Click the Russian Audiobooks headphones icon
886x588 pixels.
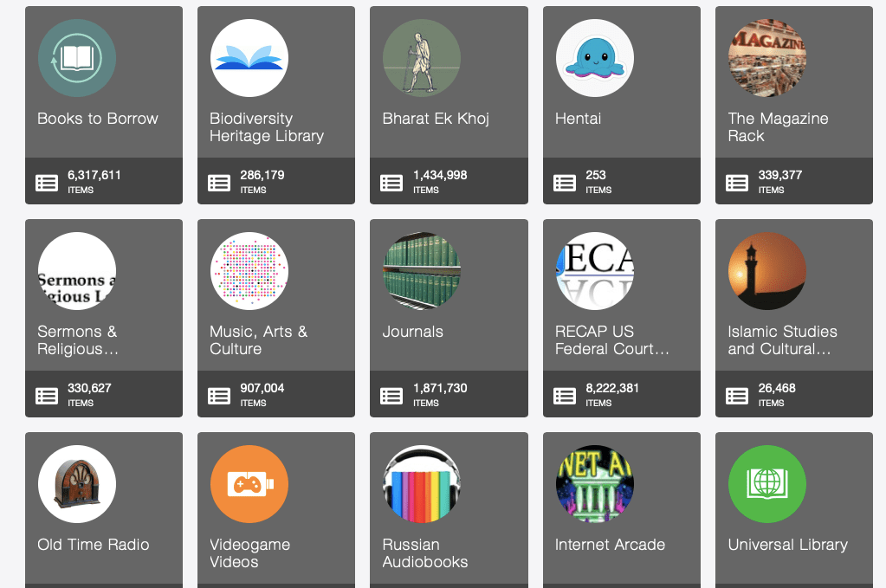(422, 484)
